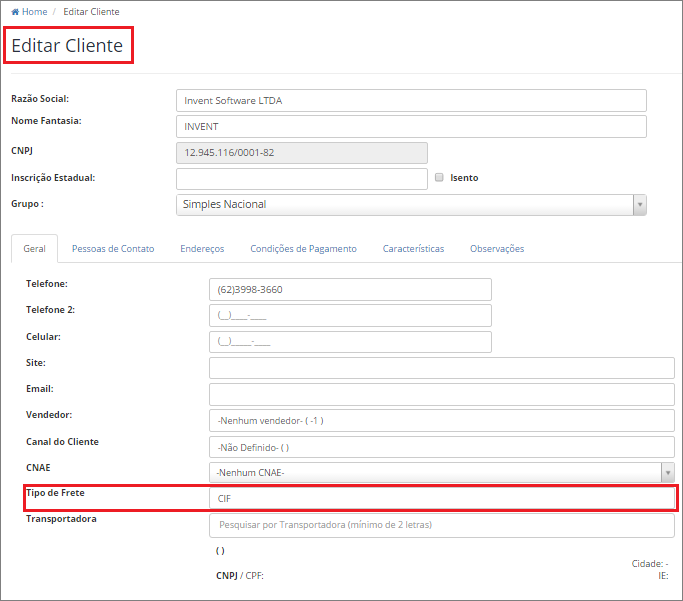Toggle the Isento checkbox
The image size is (683, 601).
[439, 177]
